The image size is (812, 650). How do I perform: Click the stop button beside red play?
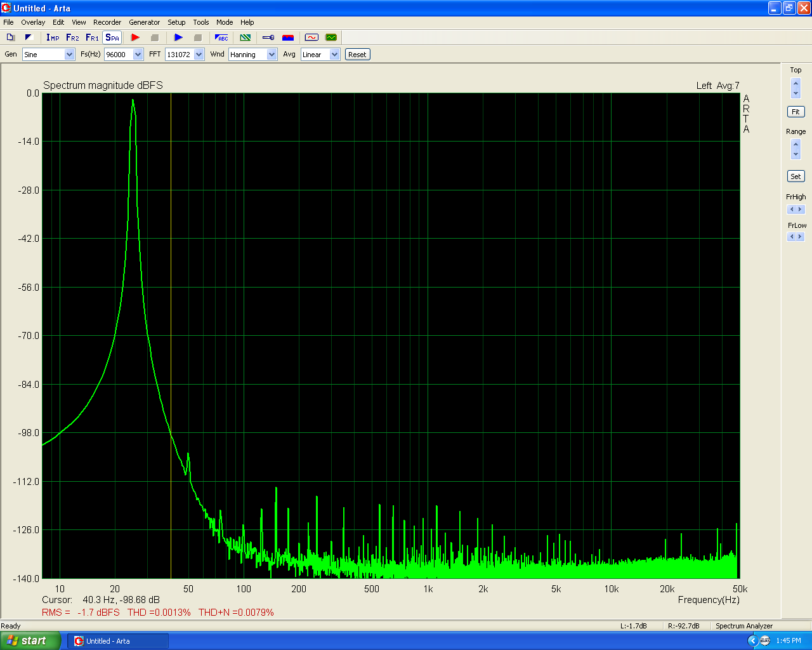(154, 37)
